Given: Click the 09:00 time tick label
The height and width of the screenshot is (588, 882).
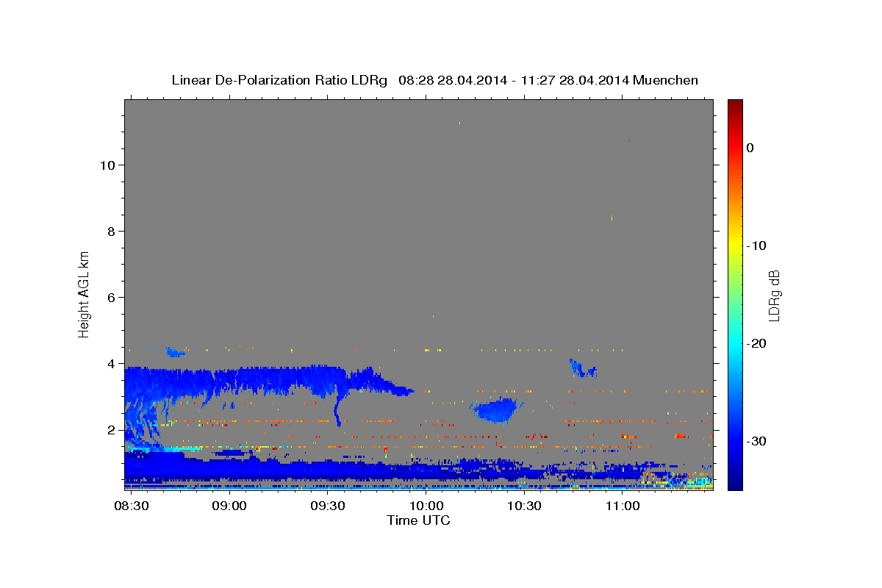Looking at the screenshot, I should coord(230,506).
